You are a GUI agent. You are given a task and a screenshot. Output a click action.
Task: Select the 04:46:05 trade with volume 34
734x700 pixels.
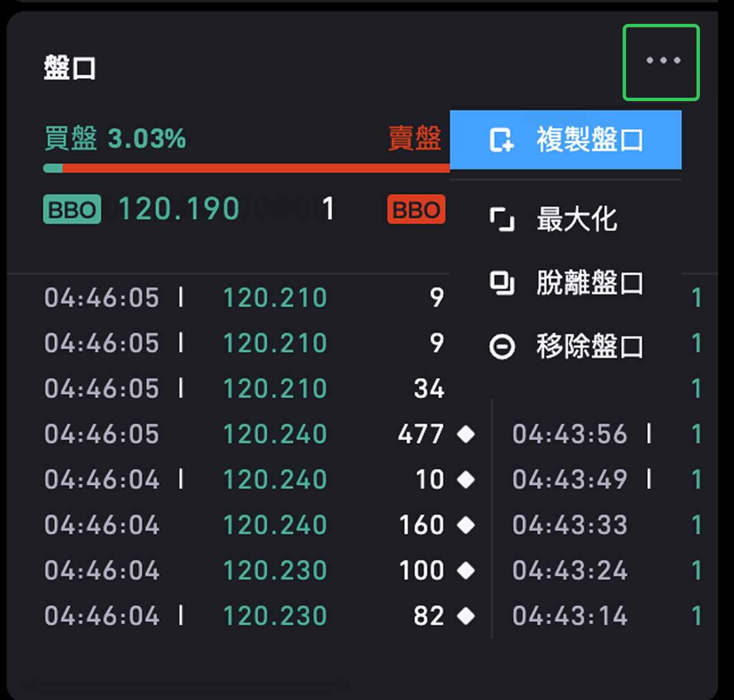pyautogui.click(x=244, y=389)
